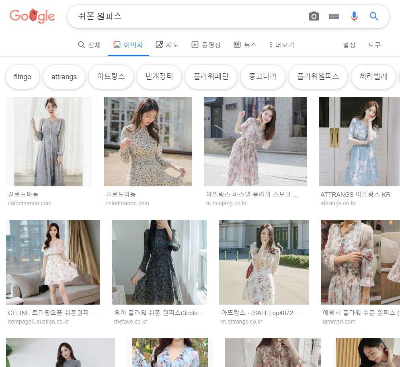The width and height of the screenshot is (400, 367).
Task: Open m.attrangs.co.kr source link
Action: (242, 322)
